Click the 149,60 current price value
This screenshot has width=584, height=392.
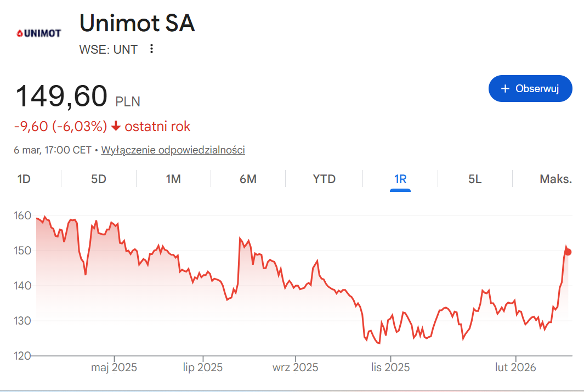[61, 96]
